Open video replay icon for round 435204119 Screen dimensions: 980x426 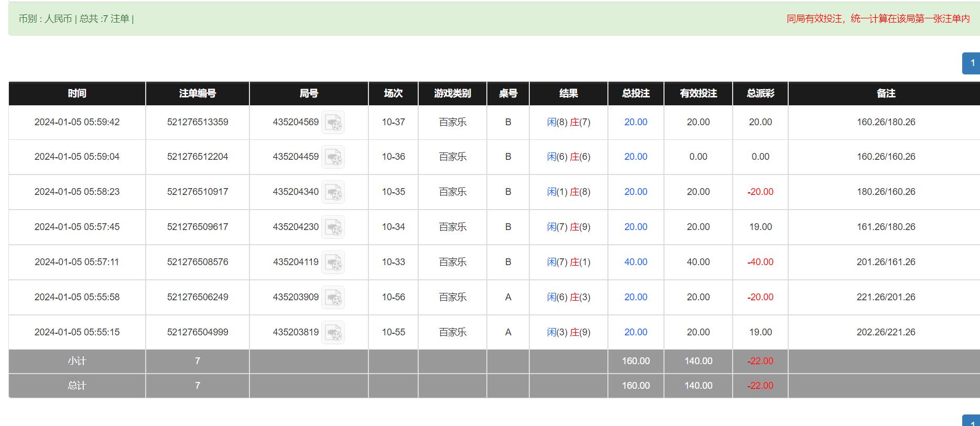tap(333, 263)
